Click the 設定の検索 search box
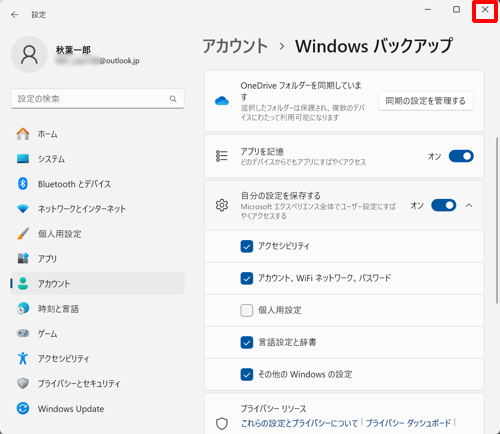The image size is (500, 434). 97,99
